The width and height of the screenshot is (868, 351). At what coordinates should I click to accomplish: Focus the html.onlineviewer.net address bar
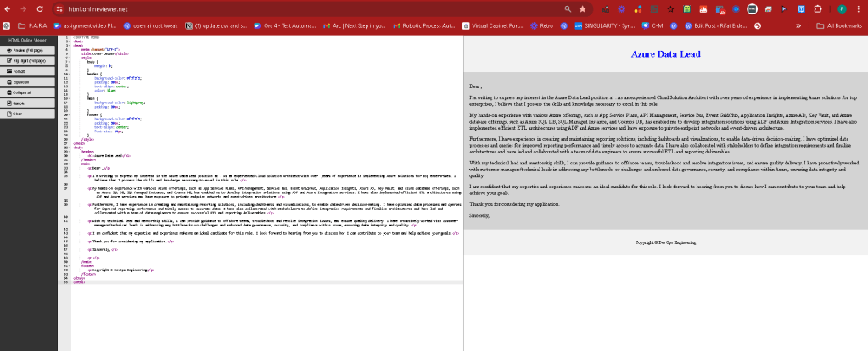[x=310, y=8]
